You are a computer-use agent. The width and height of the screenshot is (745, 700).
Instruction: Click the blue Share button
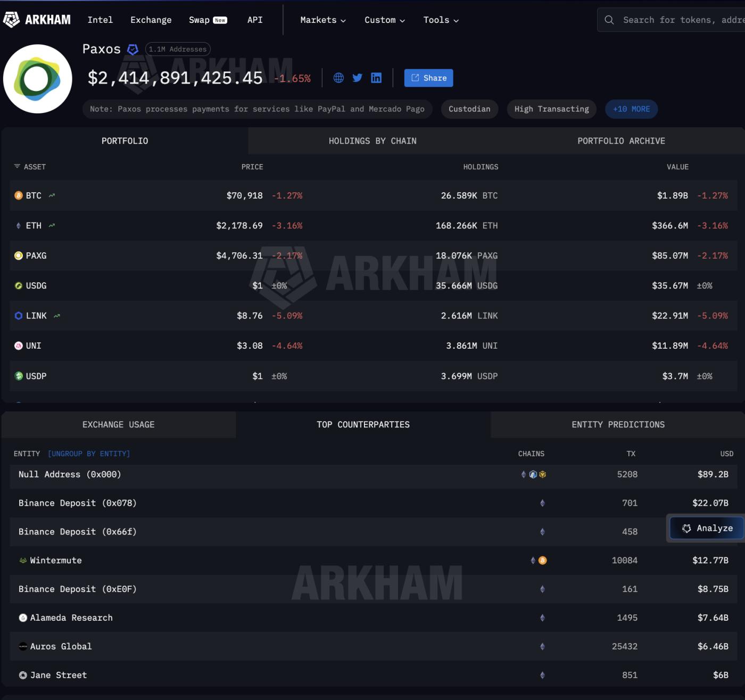pos(428,78)
